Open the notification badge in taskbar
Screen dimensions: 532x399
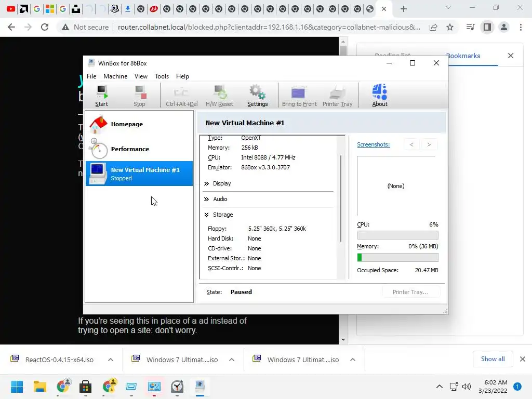pyautogui.click(x=517, y=387)
